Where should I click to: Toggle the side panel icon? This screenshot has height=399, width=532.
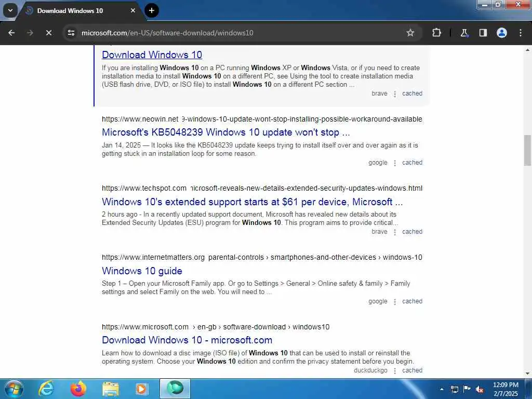(483, 33)
